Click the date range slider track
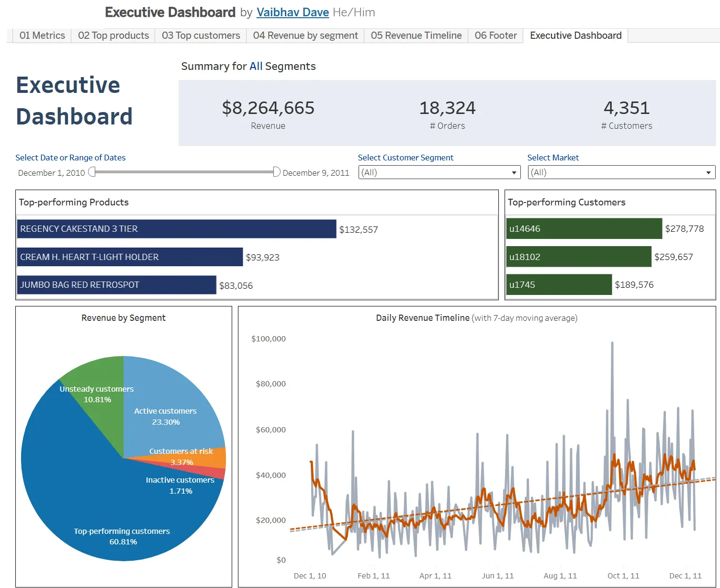Screen dimensions: 720x588 [184, 172]
